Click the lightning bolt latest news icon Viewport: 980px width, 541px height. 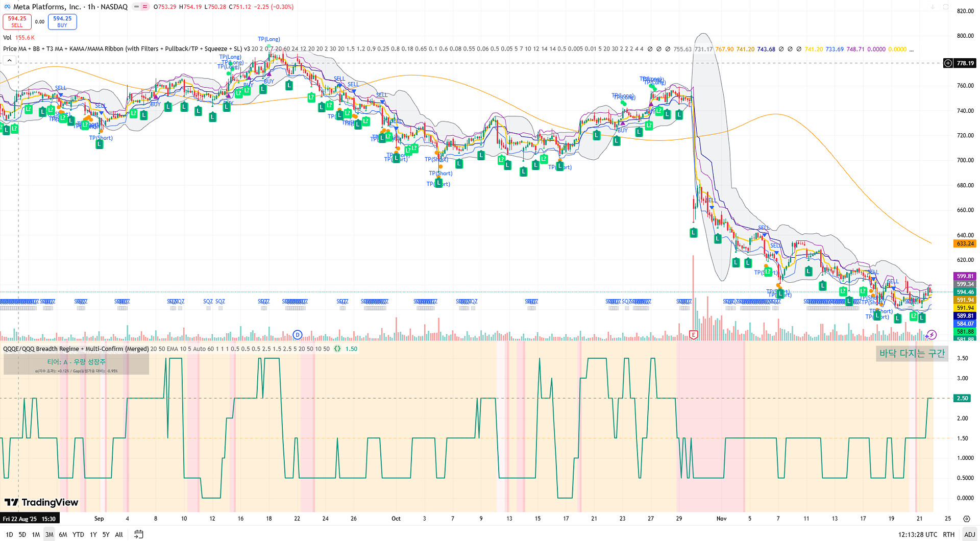[x=932, y=335]
